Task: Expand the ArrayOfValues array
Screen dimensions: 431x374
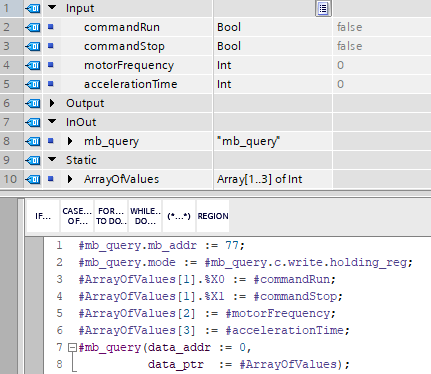Action: tap(70, 179)
